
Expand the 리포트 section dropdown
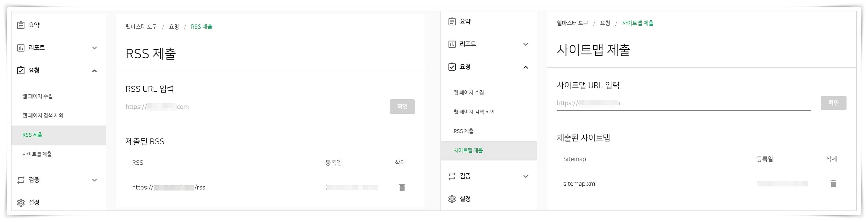coord(95,48)
